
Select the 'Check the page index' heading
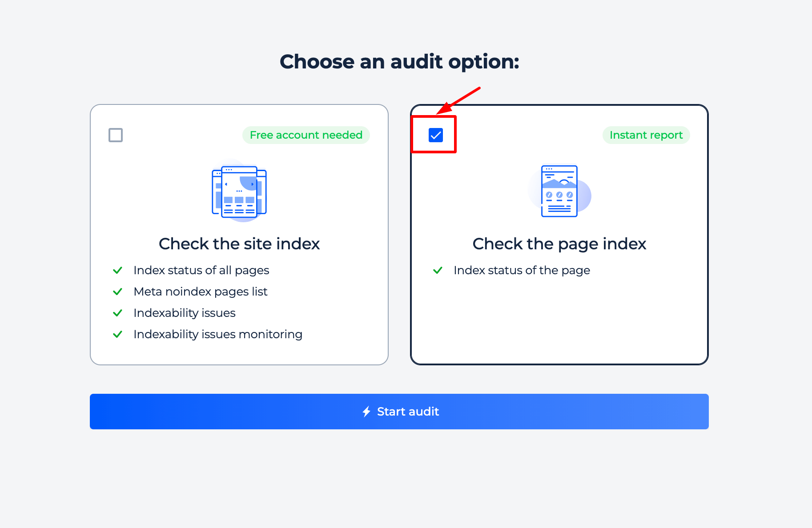point(559,244)
